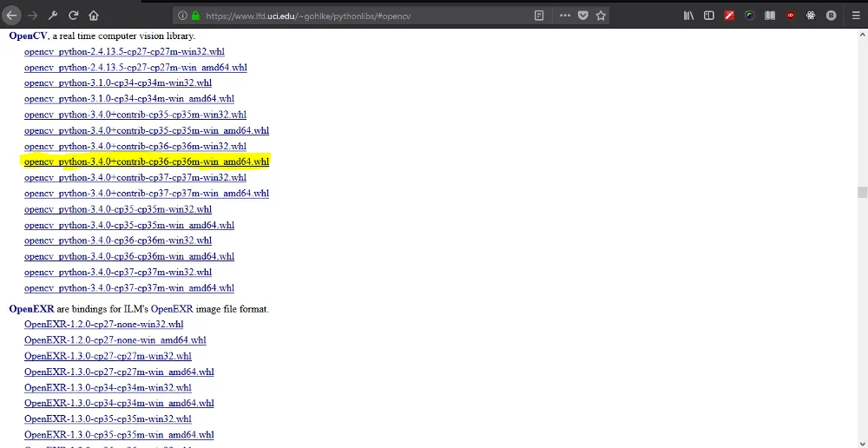The width and height of the screenshot is (868, 448).
Task: Open uBlock Origin shield icon
Action: coord(791,16)
